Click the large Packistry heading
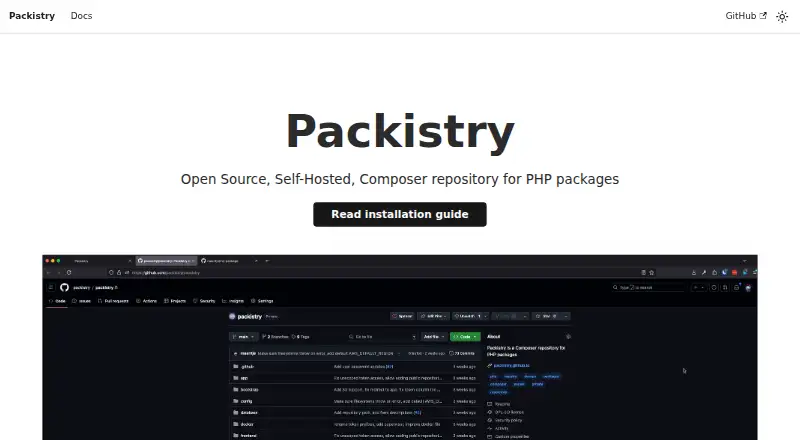This screenshot has width=800, height=440. click(400, 132)
